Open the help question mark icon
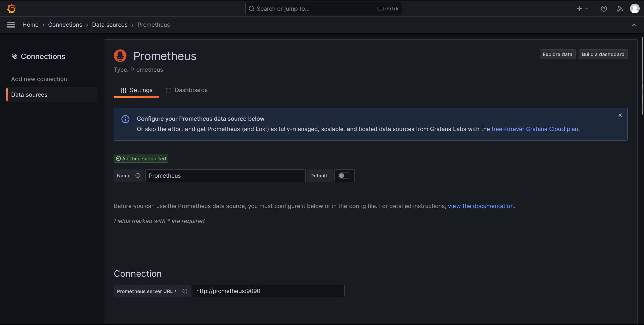 click(x=604, y=9)
